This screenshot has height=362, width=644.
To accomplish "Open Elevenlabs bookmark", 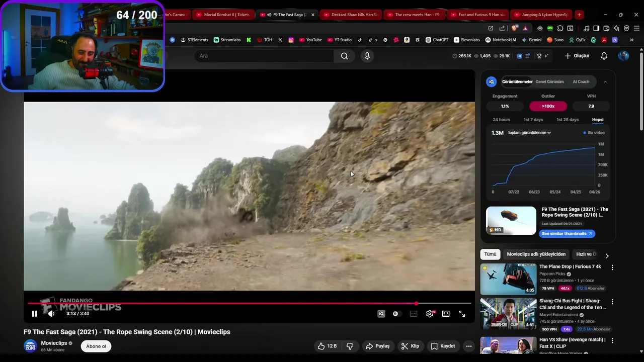I will click(467, 40).
